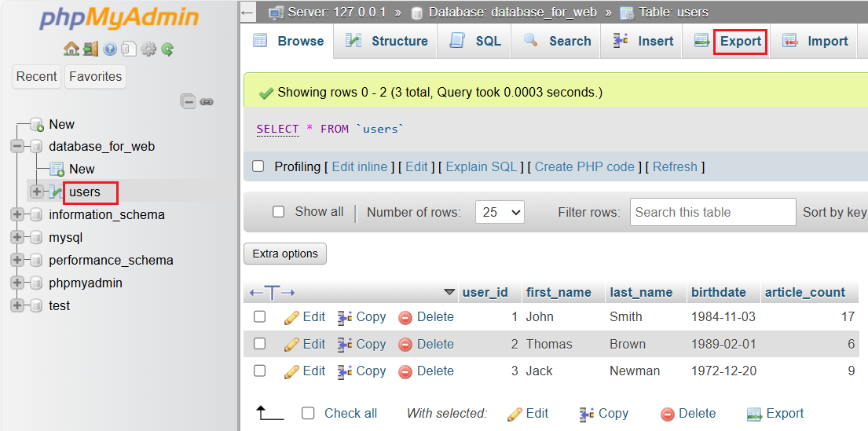Sort by the user_id column header

[x=485, y=292]
